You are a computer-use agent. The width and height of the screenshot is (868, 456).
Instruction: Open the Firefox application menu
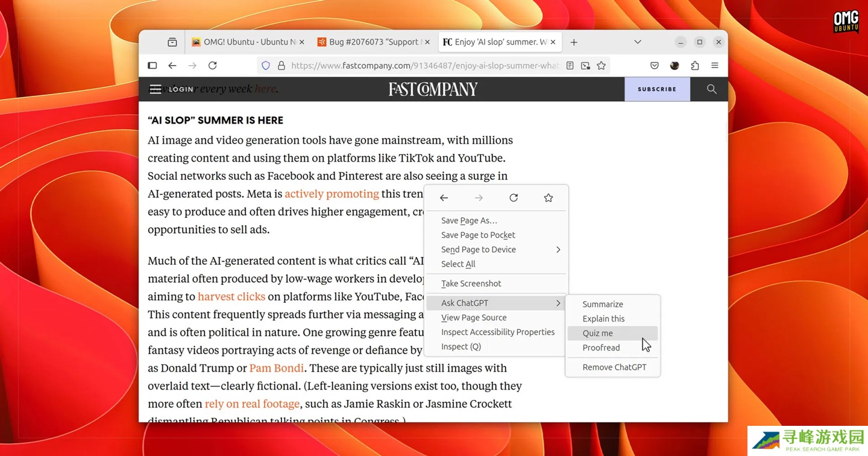point(715,66)
